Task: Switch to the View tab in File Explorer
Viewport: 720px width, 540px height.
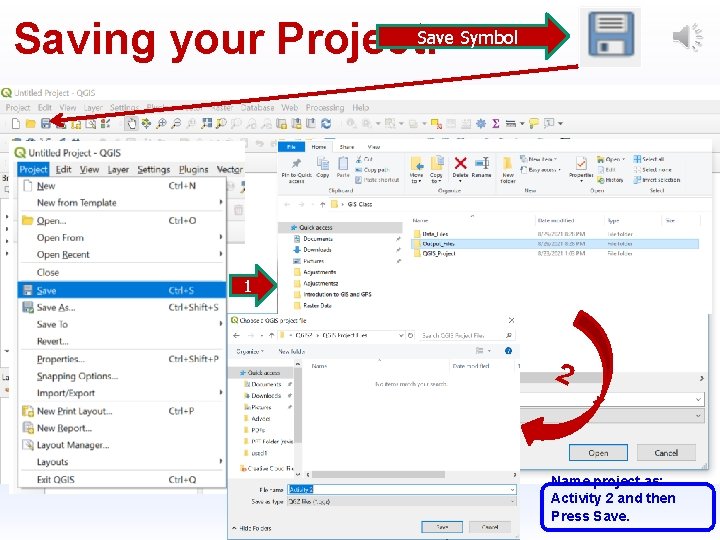Action: click(x=374, y=147)
